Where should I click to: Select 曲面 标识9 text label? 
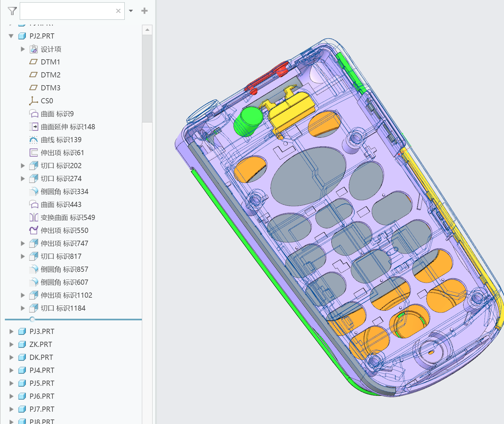(57, 114)
